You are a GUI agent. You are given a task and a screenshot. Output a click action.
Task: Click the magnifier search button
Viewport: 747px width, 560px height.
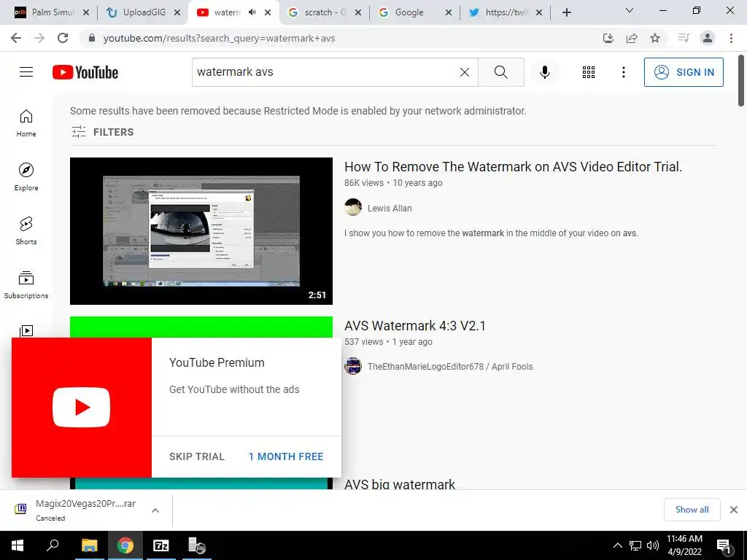coord(500,72)
